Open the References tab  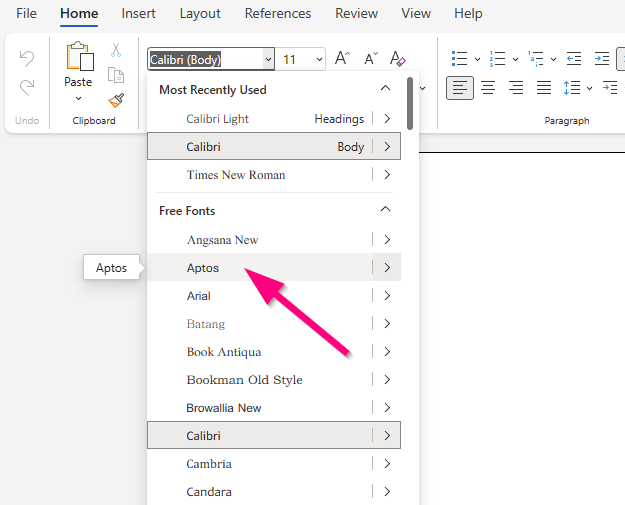278,14
